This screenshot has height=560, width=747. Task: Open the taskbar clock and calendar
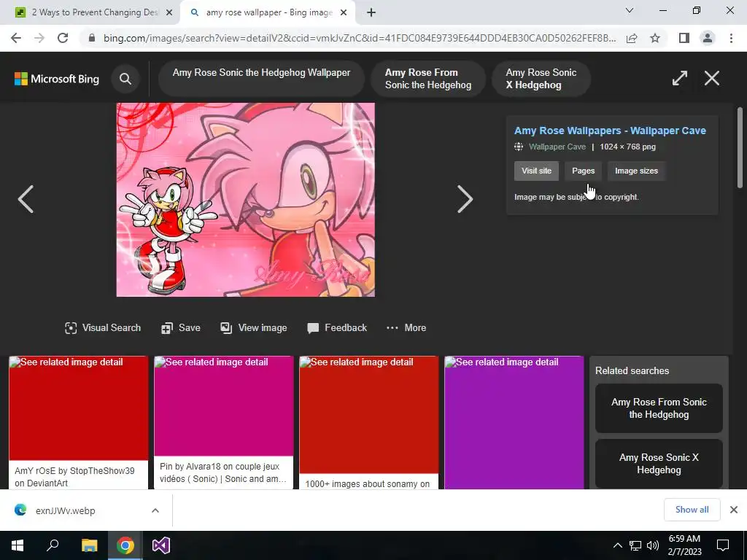(684, 545)
